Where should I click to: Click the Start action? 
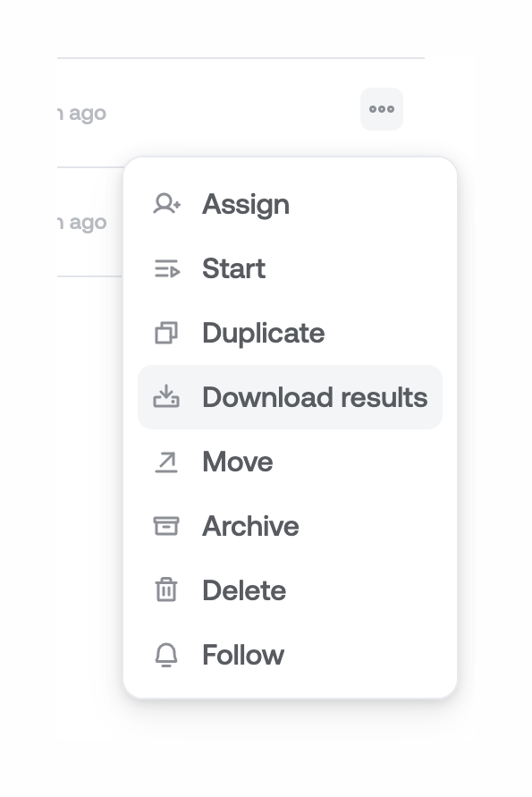[233, 268]
